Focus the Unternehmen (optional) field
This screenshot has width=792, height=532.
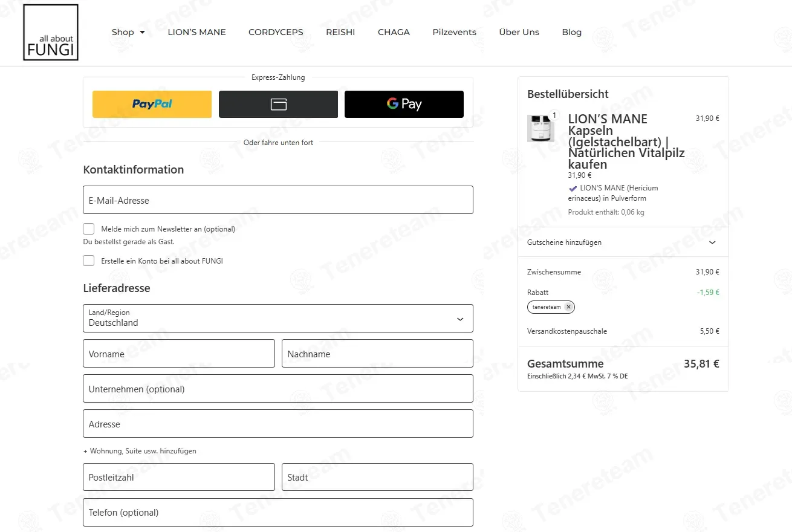(x=278, y=389)
